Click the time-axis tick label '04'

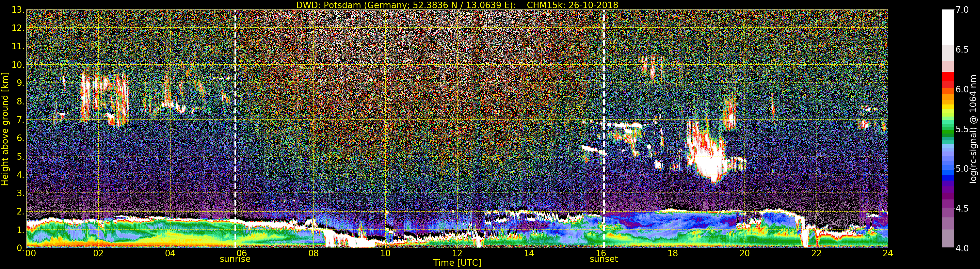tap(170, 253)
